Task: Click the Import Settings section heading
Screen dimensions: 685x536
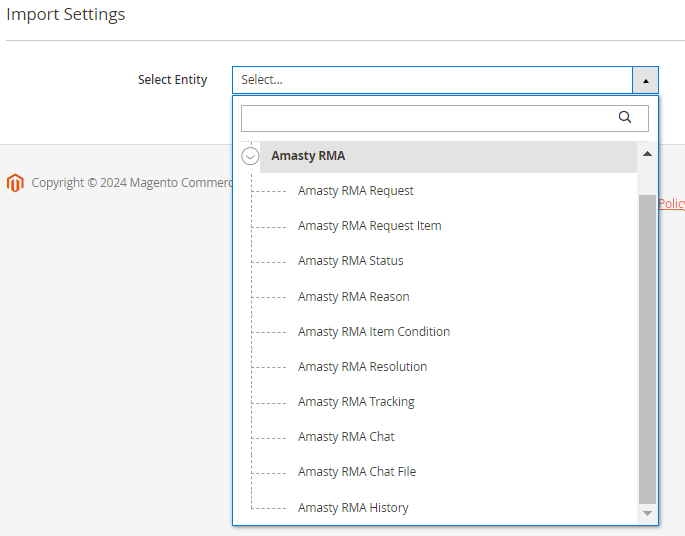Action: click(66, 14)
